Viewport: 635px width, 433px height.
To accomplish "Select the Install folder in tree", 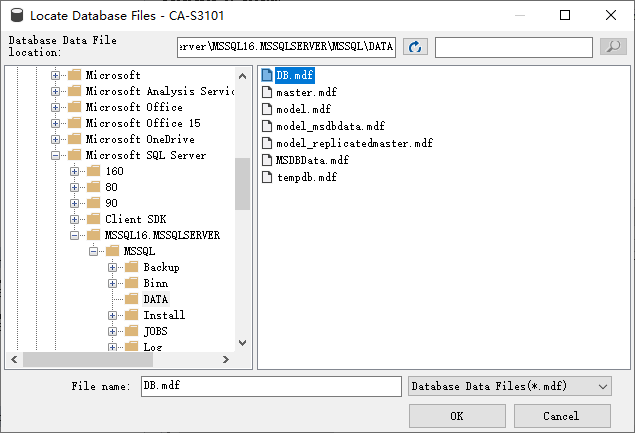I will click(163, 315).
